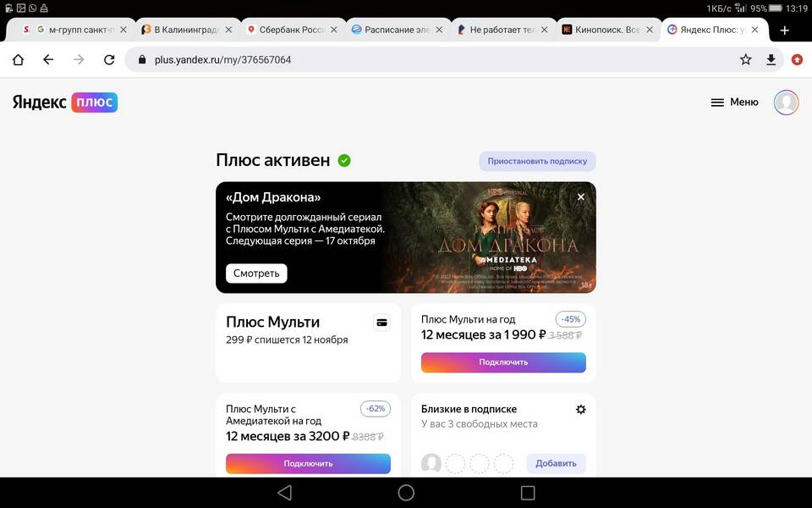The height and width of the screenshot is (508, 812).
Task: Click the «Плюс активен» heading
Action: [273, 160]
